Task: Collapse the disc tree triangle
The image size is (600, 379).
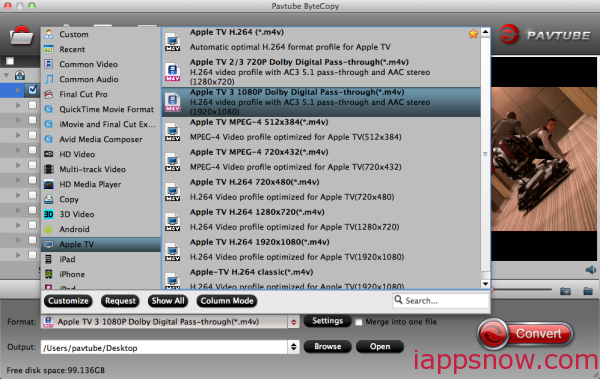Action: (7, 75)
